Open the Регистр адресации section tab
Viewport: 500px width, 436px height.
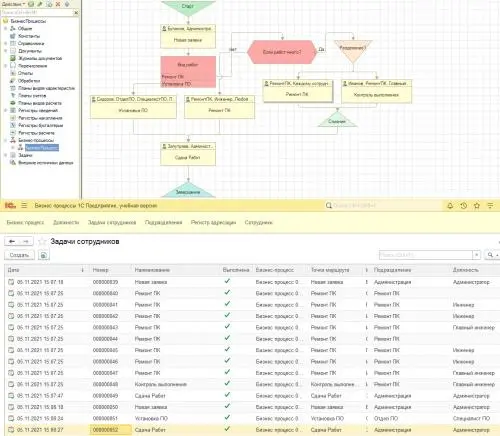[213, 222]
